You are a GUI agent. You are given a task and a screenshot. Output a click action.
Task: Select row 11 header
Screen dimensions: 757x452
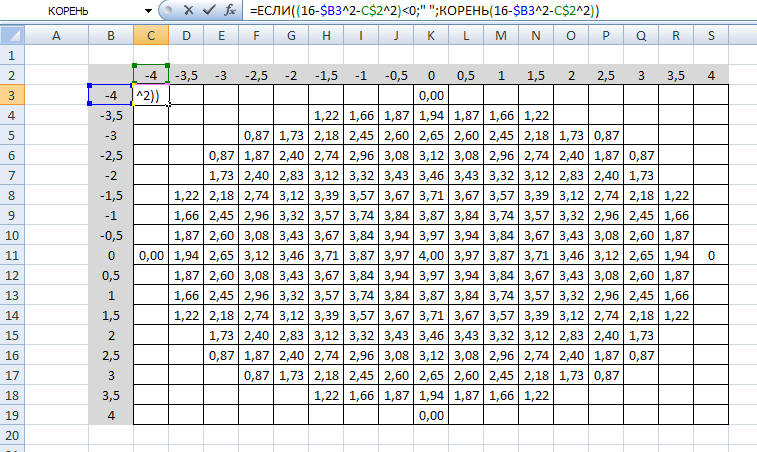click(11, 256)
